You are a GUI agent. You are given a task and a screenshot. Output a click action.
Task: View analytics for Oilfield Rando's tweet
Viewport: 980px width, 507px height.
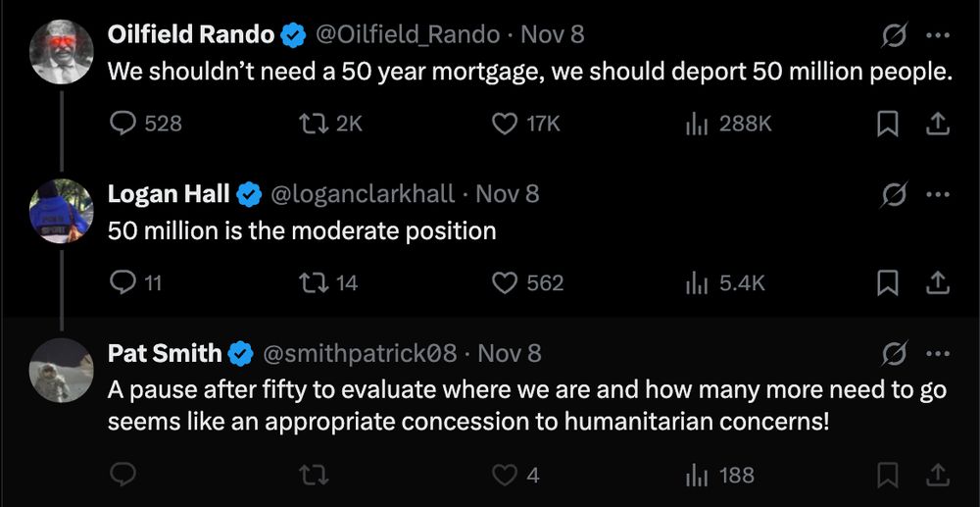(697, 124)
